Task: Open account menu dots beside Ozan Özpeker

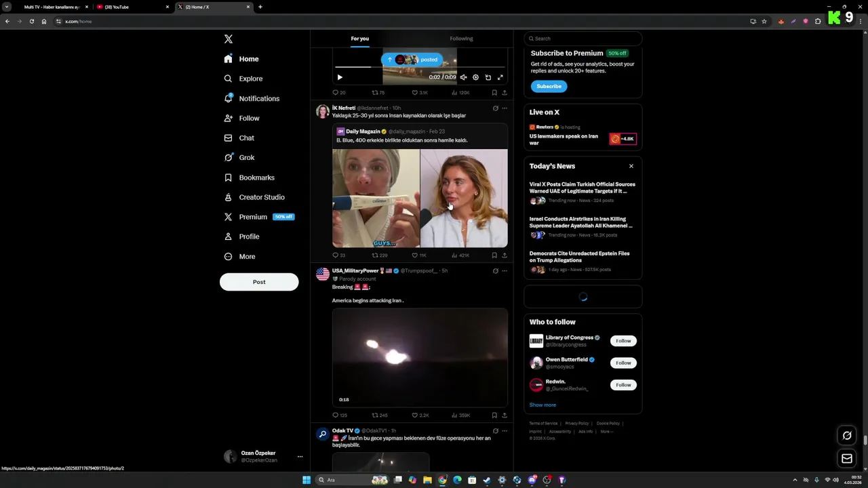Action: pos(300,457)
